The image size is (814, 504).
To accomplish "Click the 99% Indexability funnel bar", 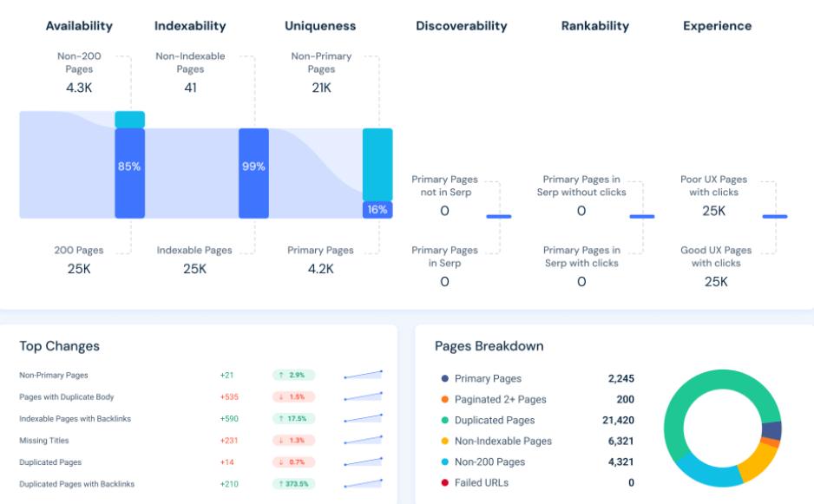I will pos(253,173).
